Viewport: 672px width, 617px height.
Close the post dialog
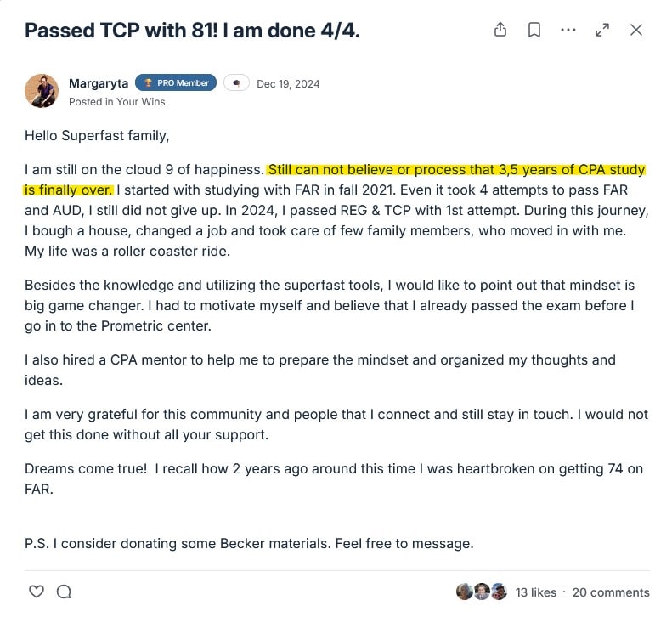[635, 30]
